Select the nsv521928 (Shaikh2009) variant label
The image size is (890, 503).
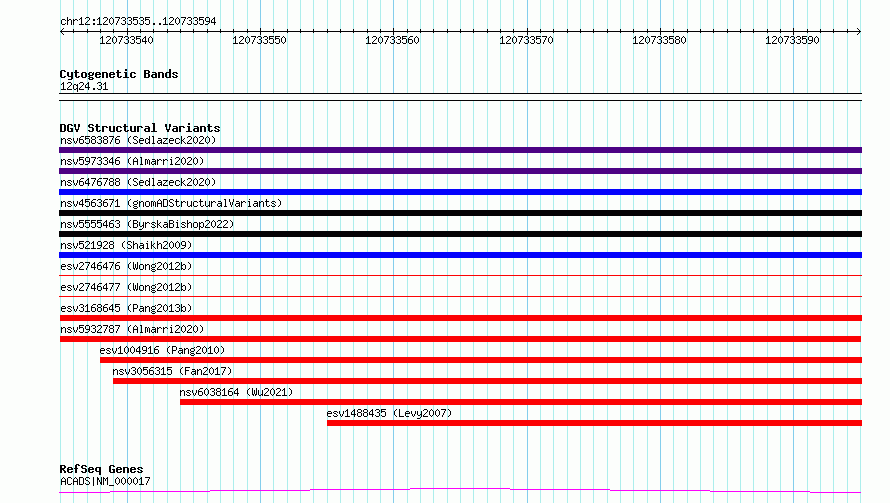pos(126,245)
